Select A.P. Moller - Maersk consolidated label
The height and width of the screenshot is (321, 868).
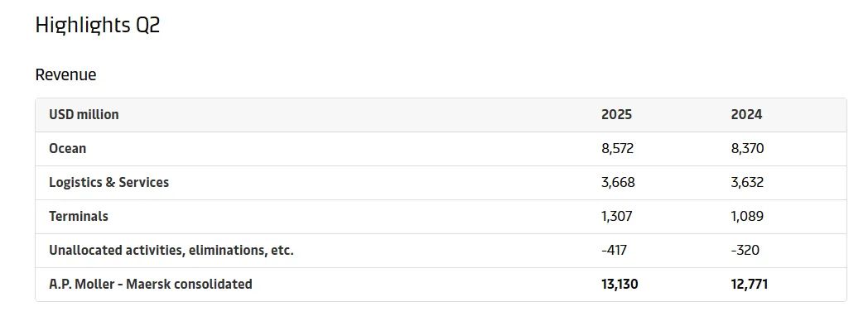pos(151,284)
